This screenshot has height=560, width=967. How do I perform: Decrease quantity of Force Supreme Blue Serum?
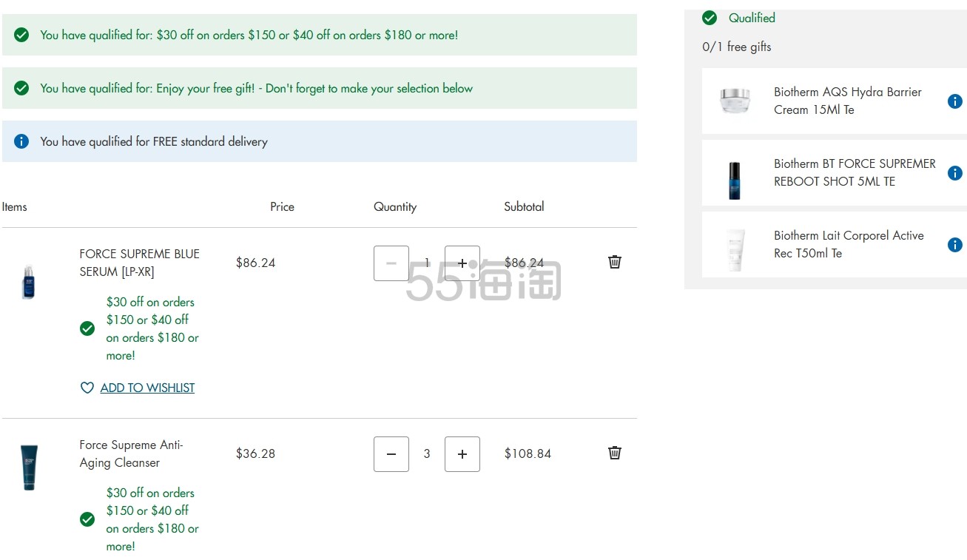(x=391, y=263)
